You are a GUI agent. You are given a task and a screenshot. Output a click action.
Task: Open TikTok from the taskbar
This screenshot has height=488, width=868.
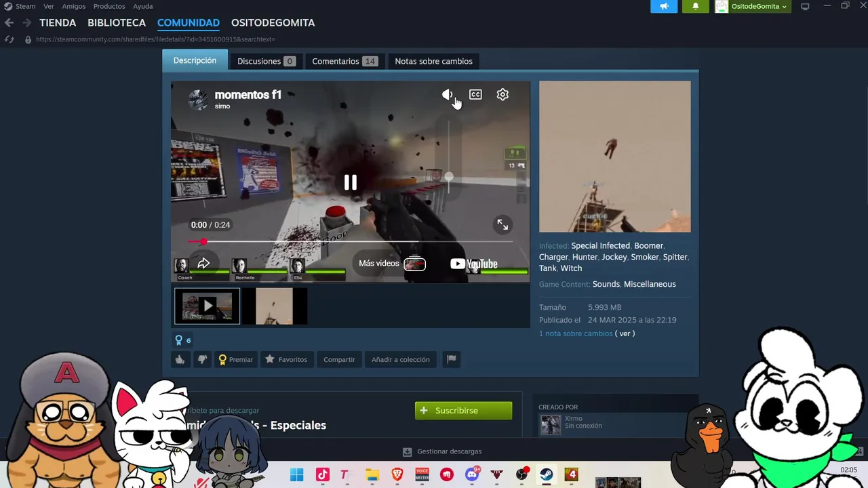pos(322,474)
